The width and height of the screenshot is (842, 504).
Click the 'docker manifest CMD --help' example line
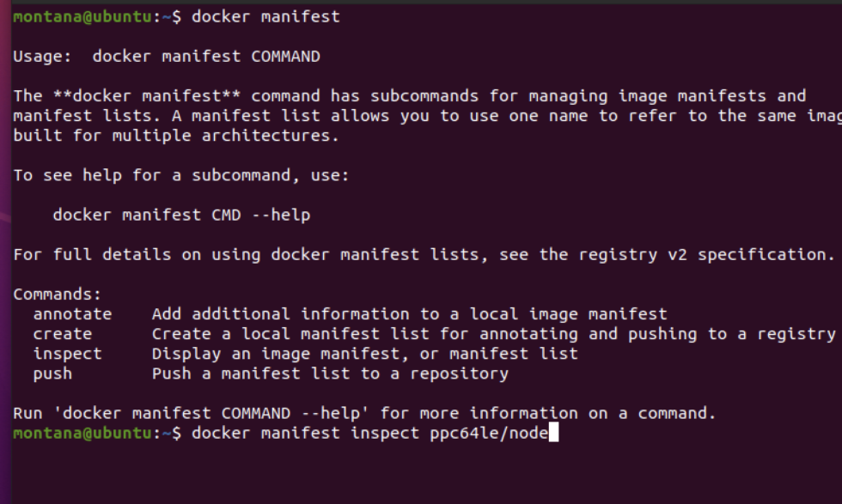coord(181,216)
